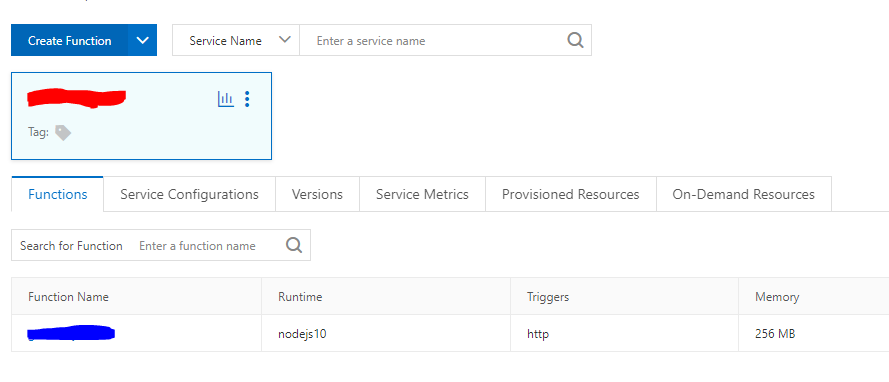
Task: Click the service name search magnifier icon
Action: click(575, 40)
